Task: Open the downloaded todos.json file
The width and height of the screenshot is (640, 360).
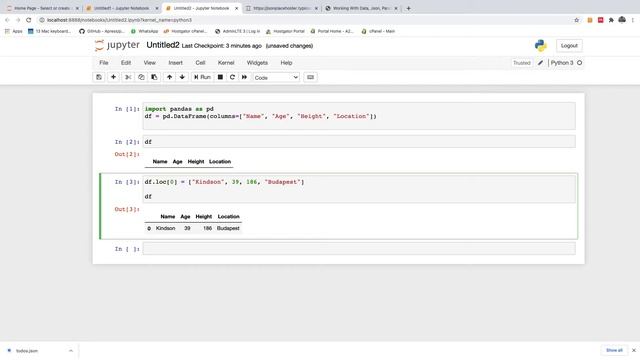Action: [x=27, y=351]
